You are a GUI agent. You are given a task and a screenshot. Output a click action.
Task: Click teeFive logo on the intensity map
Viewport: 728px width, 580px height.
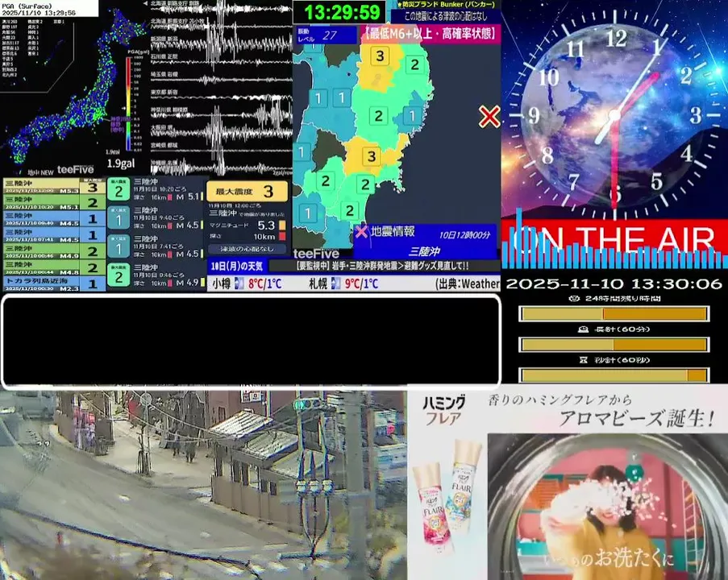316,254
